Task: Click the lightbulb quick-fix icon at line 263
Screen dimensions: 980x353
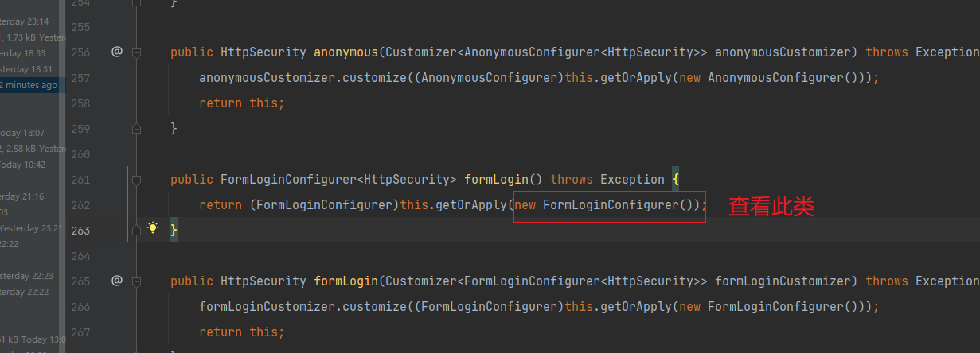Action: pos(153,229)
